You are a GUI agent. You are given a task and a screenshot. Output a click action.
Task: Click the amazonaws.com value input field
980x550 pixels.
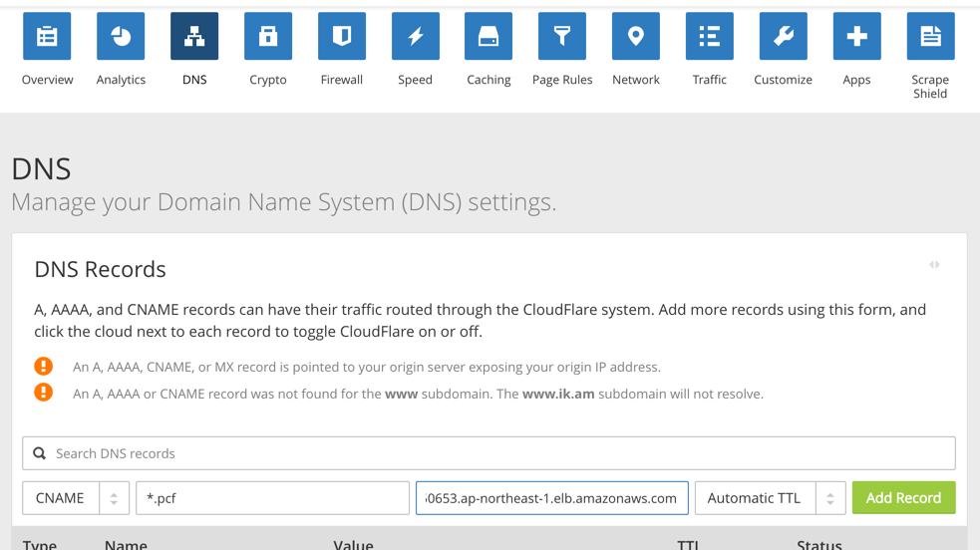(551, 498)
